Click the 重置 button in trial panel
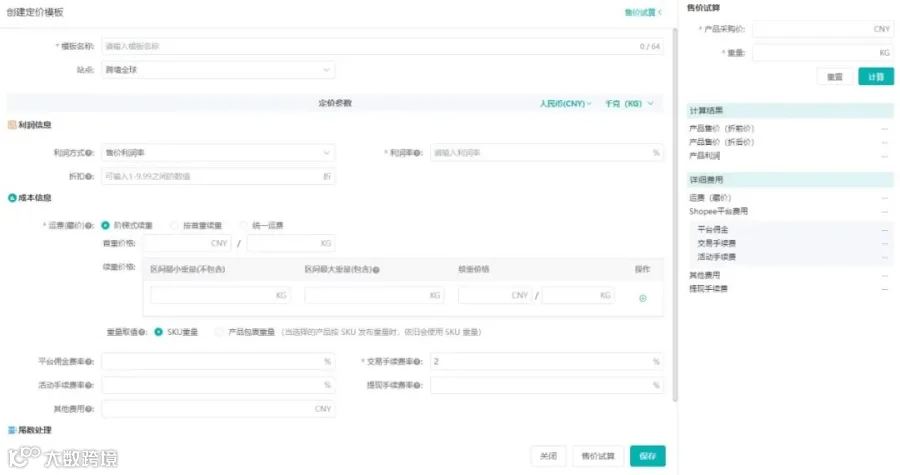This screenshot has height=475, width=900. click(835, 77)
